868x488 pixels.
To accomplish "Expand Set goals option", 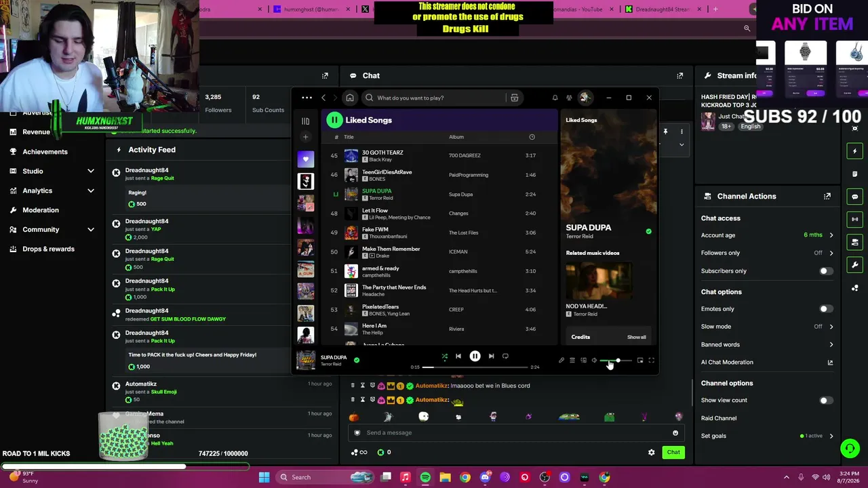I will click(831, 436).
